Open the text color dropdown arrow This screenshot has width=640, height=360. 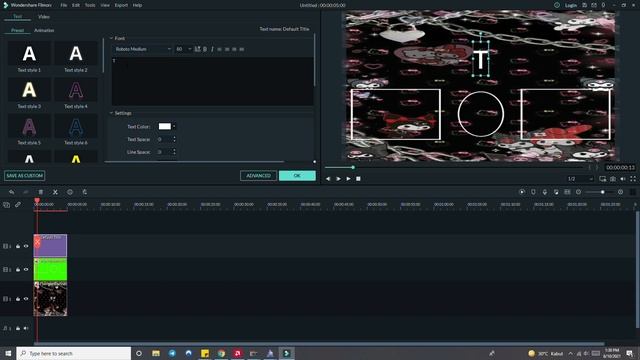[174, 127]
